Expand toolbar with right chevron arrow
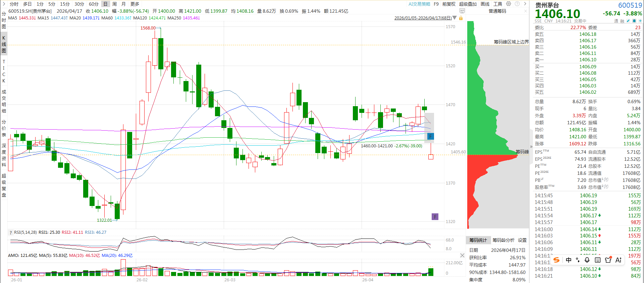 point(525,4)
